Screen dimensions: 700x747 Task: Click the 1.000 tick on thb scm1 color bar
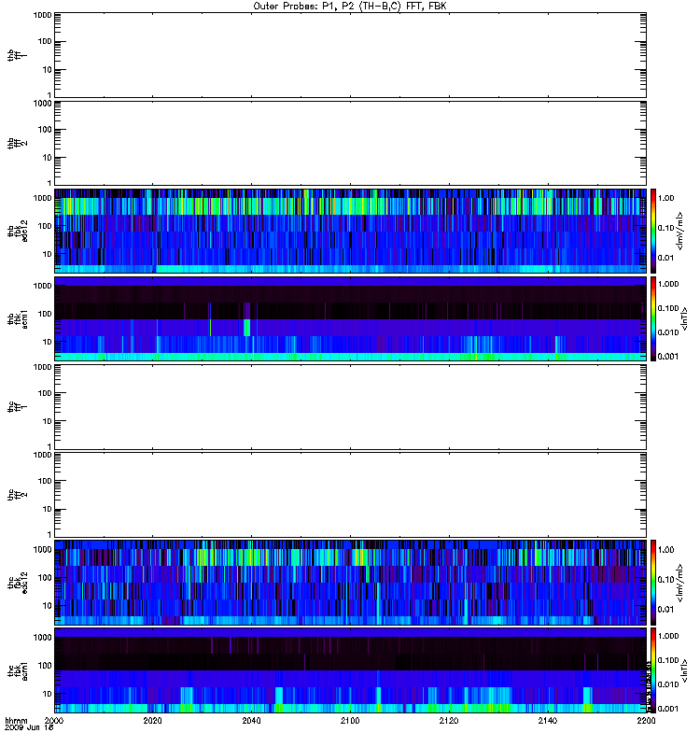pos(668,284)
